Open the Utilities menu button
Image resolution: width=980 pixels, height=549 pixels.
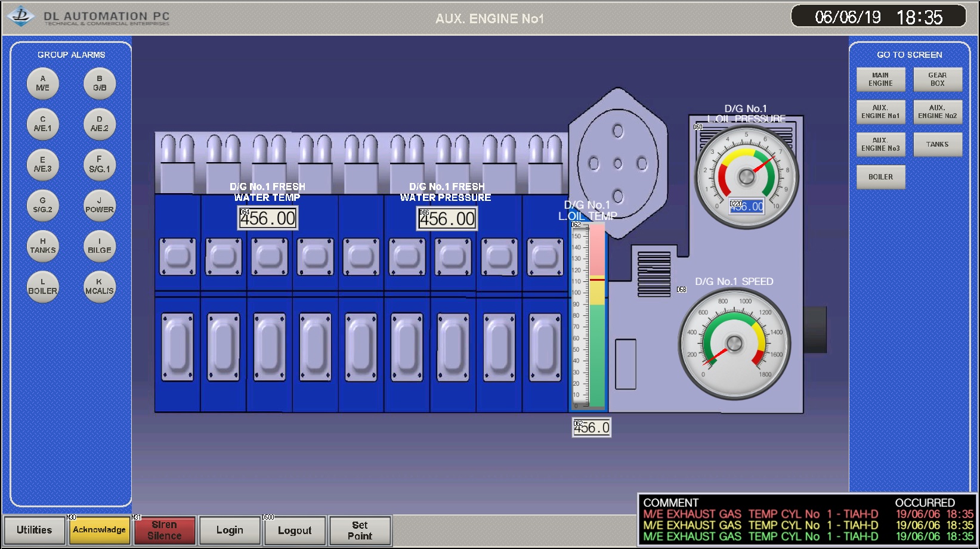pos(35,530)
